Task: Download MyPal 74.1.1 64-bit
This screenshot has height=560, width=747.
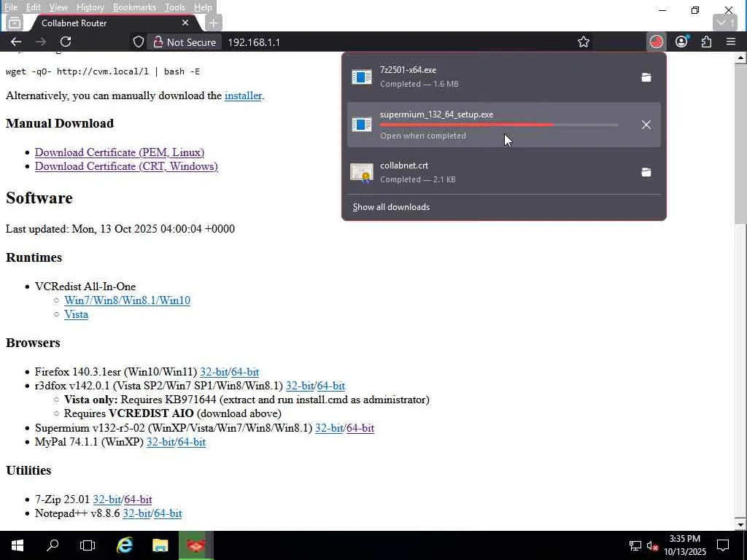Action: click(x=192, y=442)
